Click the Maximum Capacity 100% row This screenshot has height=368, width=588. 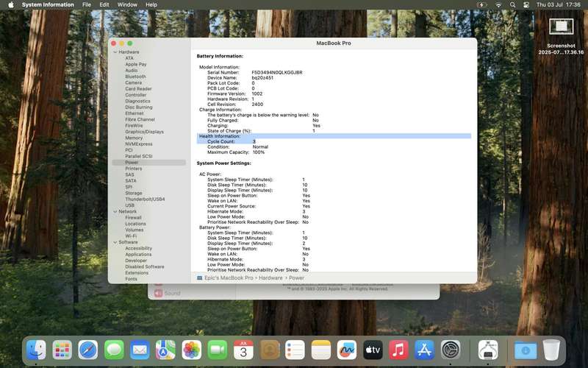point(236,152)
